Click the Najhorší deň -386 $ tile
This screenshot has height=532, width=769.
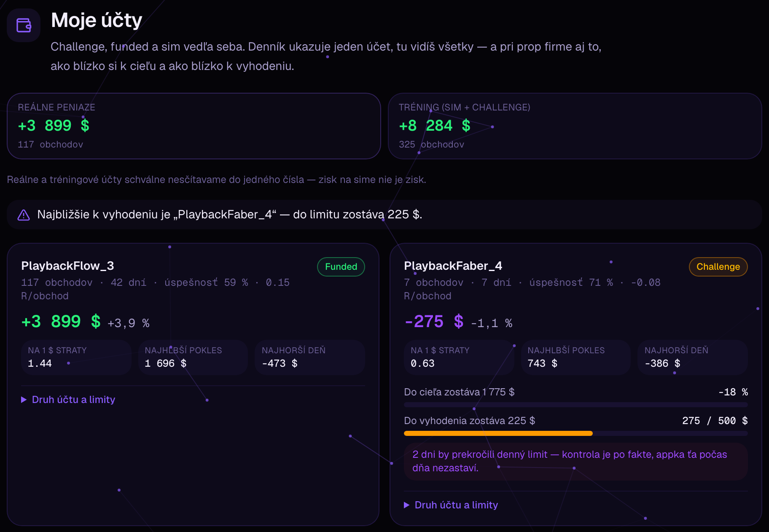[x=693, y=357]
